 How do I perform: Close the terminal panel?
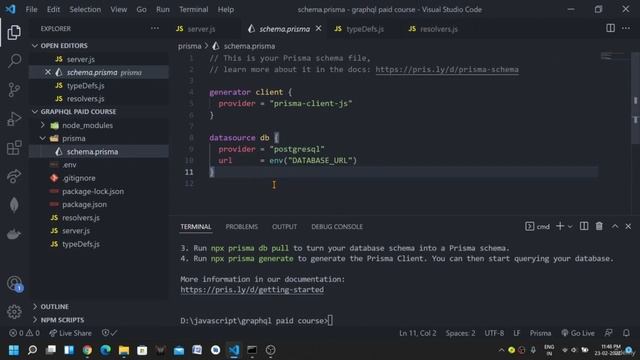(628, 226)
